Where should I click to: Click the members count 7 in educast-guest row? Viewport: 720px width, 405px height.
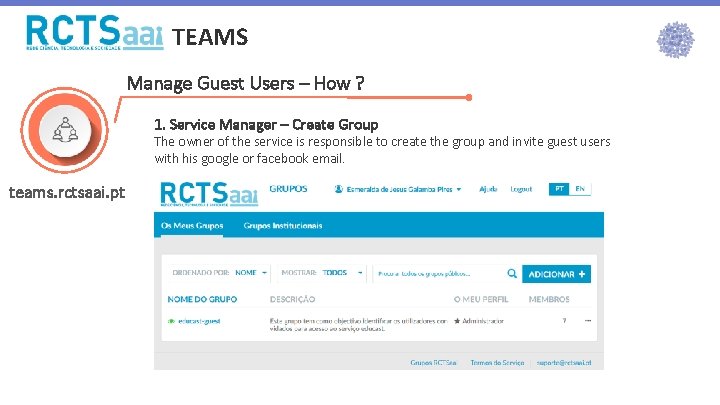[x=564, y=321]
